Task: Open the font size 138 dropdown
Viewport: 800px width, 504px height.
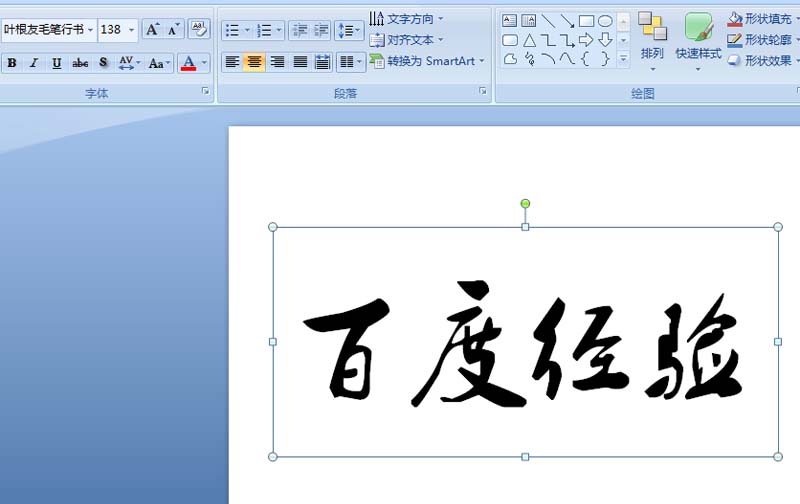Action: 131,30
